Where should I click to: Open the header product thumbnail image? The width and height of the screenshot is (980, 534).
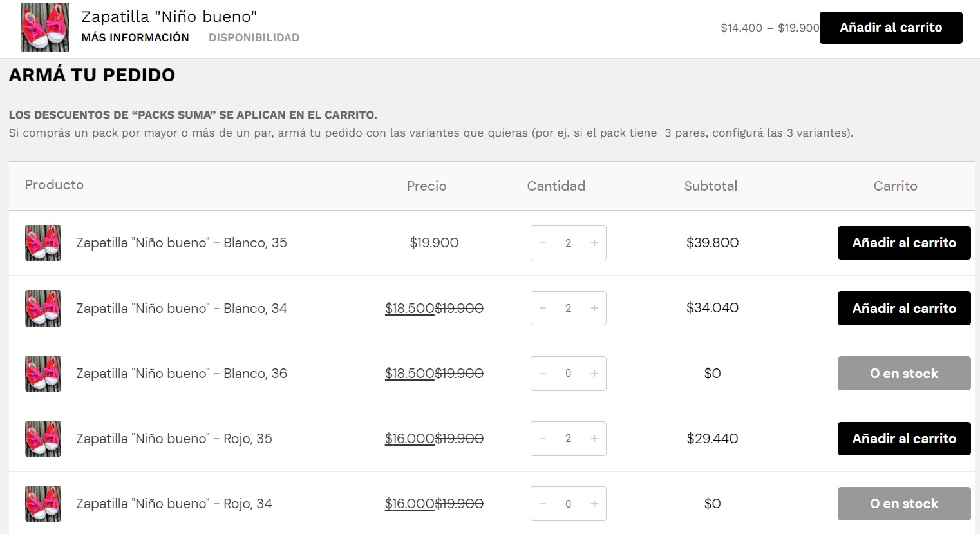[44, 27]
